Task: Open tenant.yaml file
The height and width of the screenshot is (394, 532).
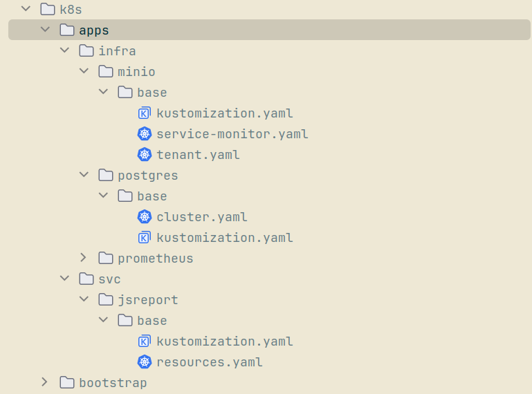Action: 198,155
